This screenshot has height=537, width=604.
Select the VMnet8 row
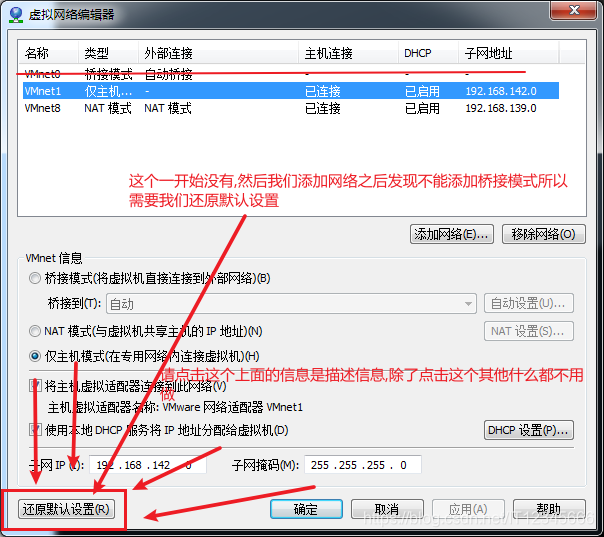[291, 108]
